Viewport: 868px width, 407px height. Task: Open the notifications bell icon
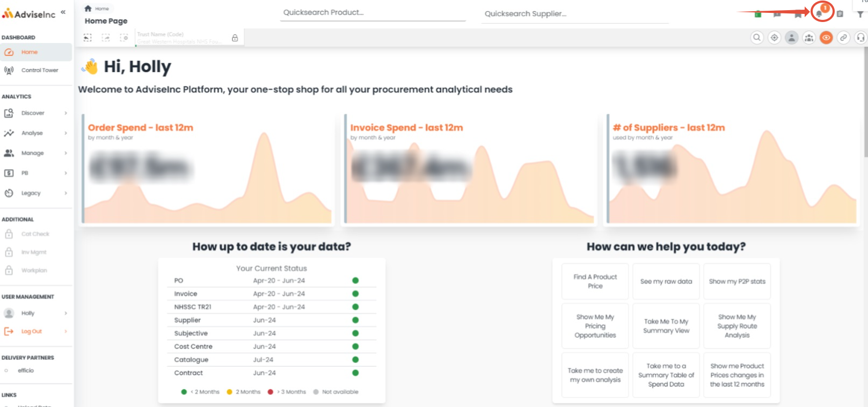(x=819, y=13)
